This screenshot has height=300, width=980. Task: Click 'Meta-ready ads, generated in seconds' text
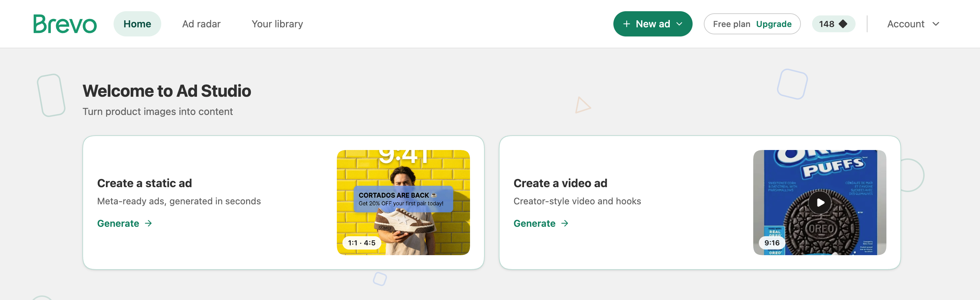[179, 201]
